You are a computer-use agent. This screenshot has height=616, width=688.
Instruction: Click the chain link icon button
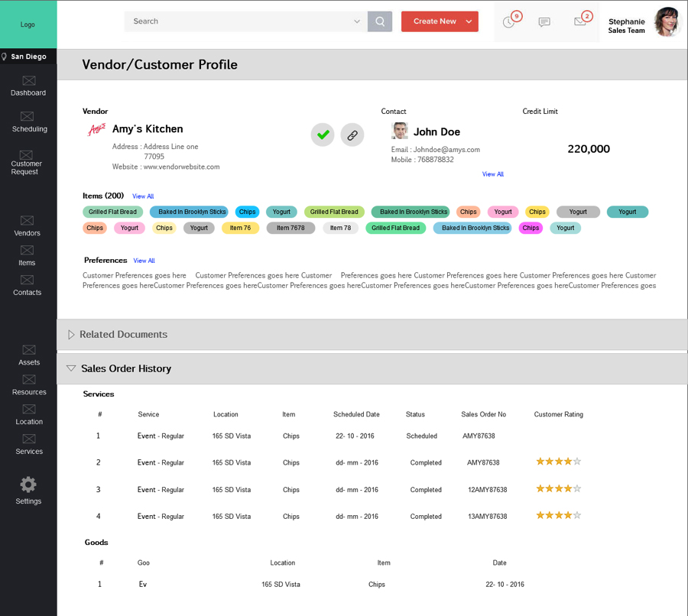(352, 135)
